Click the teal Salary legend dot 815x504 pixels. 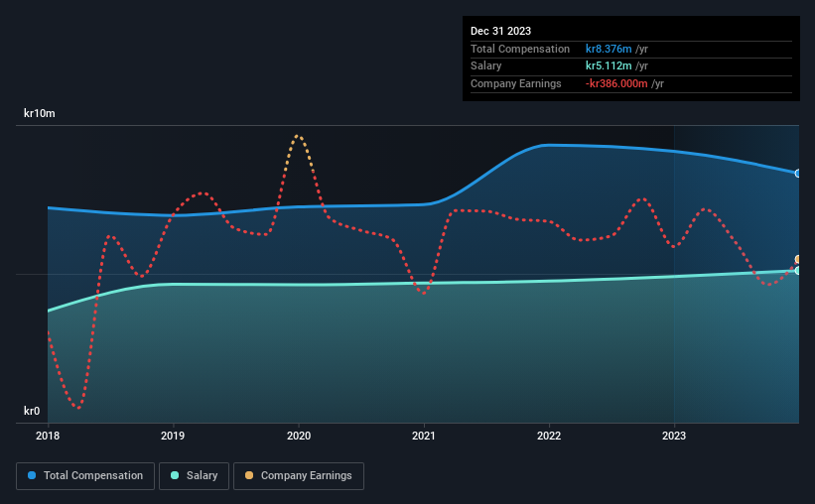pos(175,475)
